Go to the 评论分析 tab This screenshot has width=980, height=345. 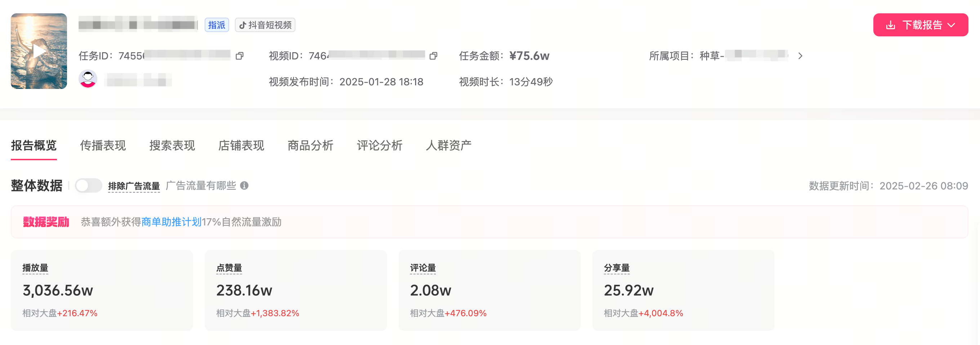click(380, 145)
